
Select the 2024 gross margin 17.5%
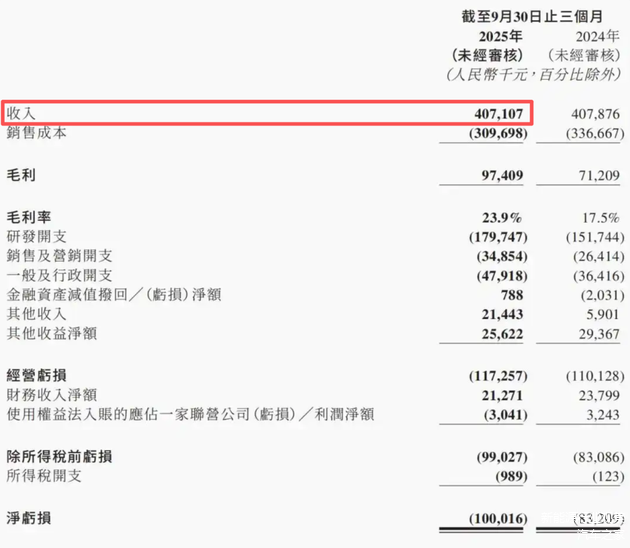point(598,218)
